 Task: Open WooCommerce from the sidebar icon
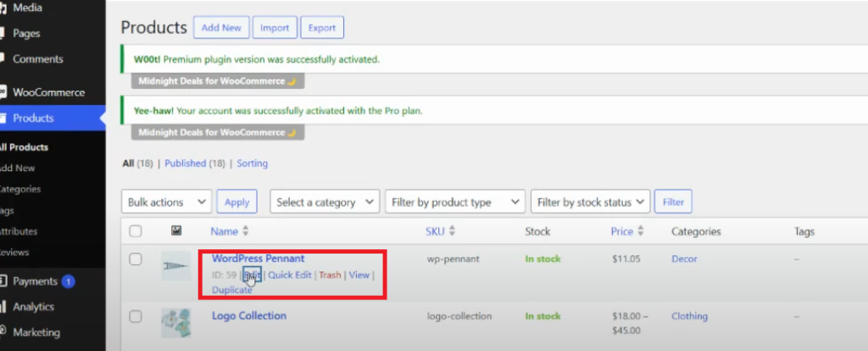point(3,92)
